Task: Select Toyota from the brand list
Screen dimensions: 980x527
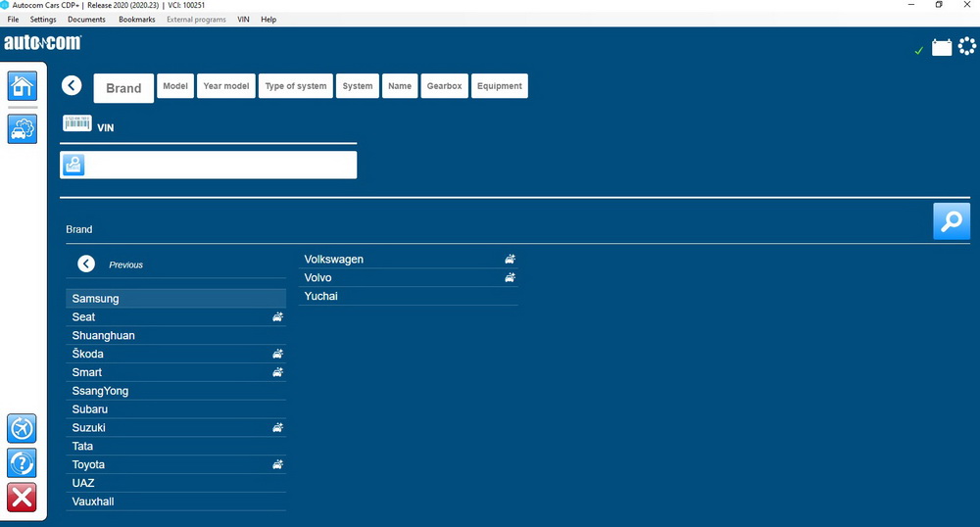Action: point(88,464)
